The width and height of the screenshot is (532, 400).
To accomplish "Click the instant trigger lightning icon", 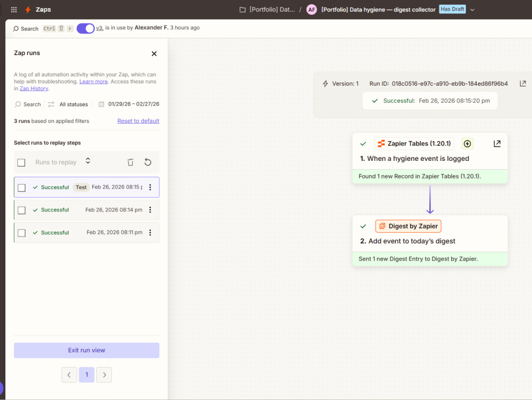I will tap(467, 144).
